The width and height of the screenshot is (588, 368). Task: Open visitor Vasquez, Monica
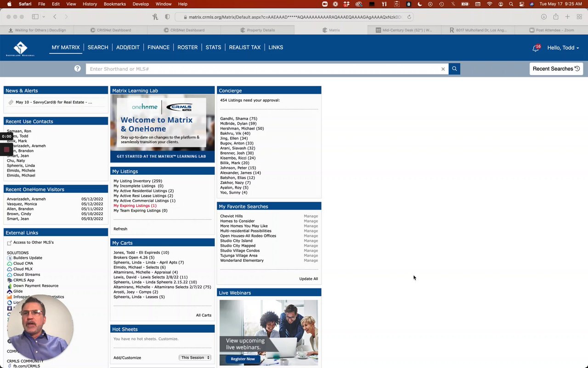coord(22,204)
